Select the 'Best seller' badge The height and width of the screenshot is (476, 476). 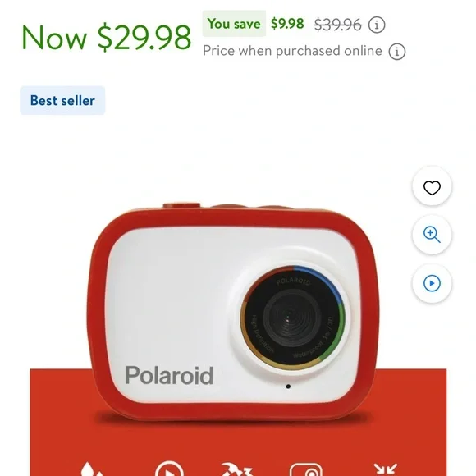point(62,100)
